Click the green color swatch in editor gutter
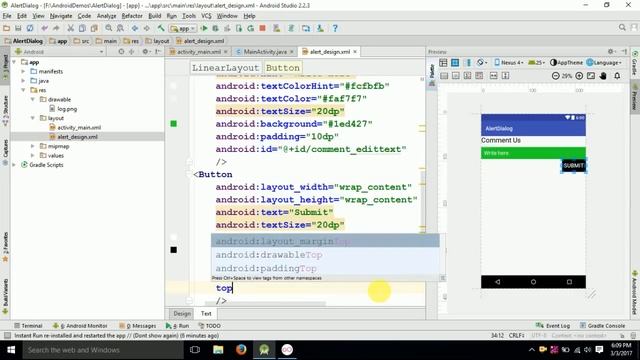 pos(173,124)
